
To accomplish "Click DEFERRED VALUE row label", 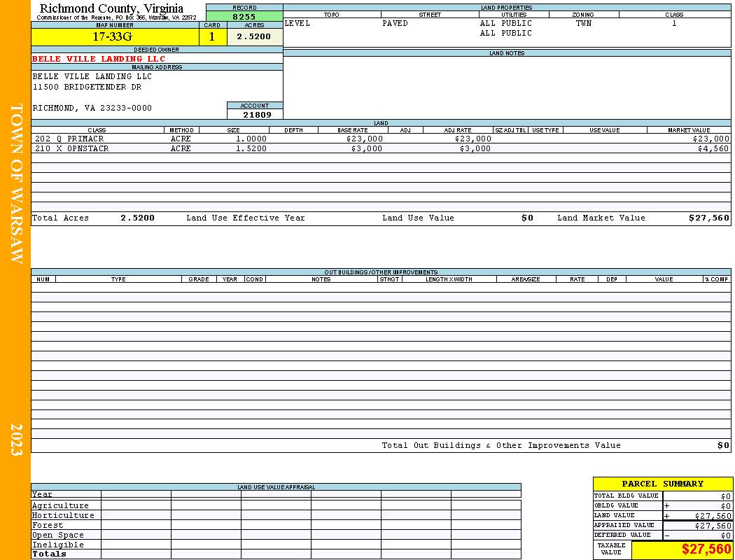I will [622, 535].
